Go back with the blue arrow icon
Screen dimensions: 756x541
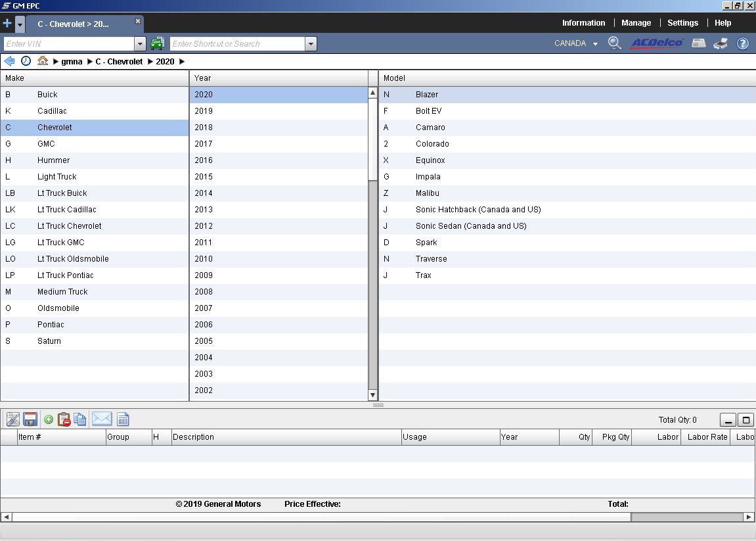pyautogui.click(x=9, y=61)
